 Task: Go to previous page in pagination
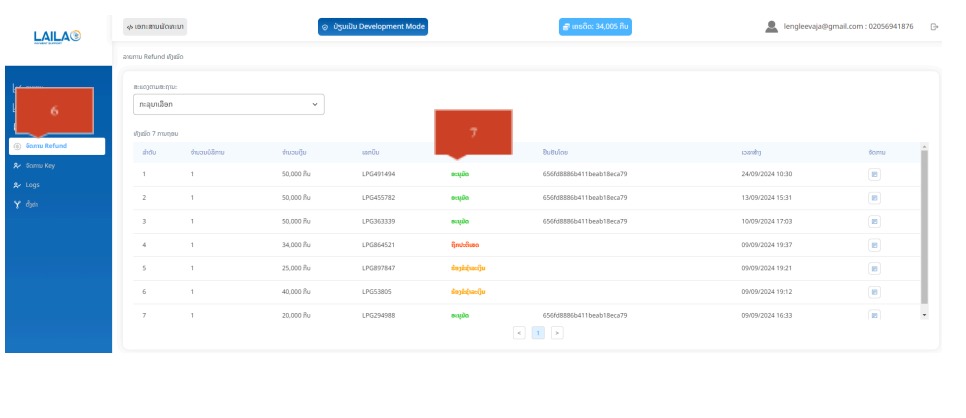coord(519,333)
